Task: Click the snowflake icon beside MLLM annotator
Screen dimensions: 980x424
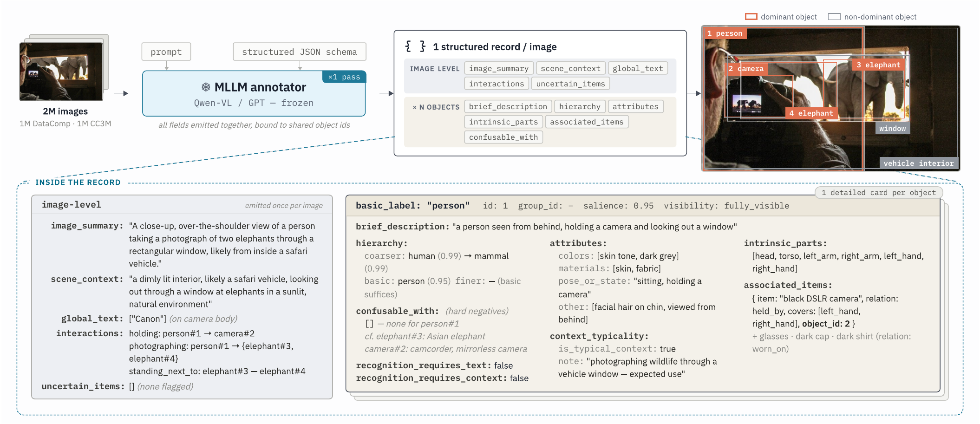Action: [206, 87]
